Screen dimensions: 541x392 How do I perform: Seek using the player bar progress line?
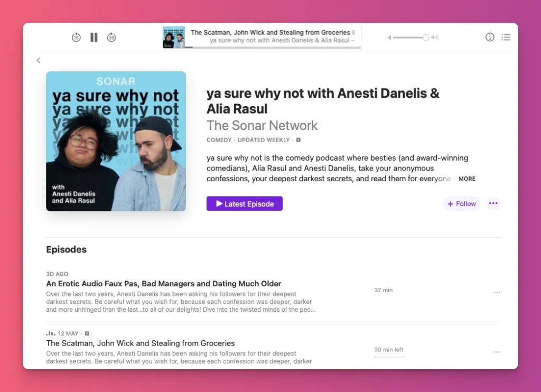[273, 47]
